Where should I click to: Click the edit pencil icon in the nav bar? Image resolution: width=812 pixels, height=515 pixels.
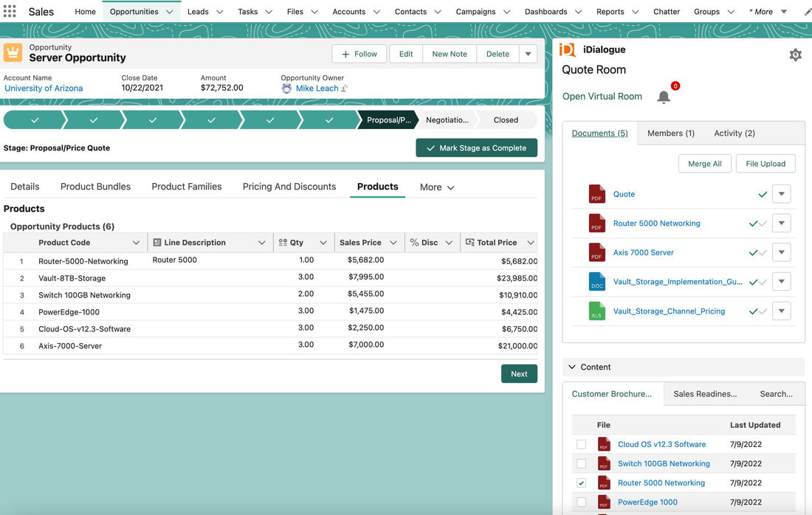coord(808,11)
